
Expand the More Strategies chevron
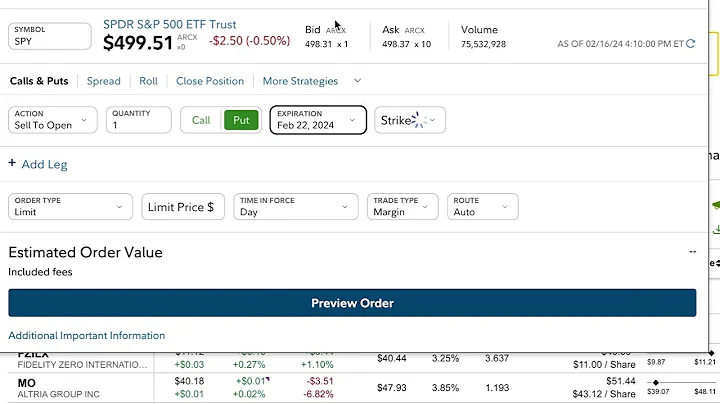click(357, 81)
